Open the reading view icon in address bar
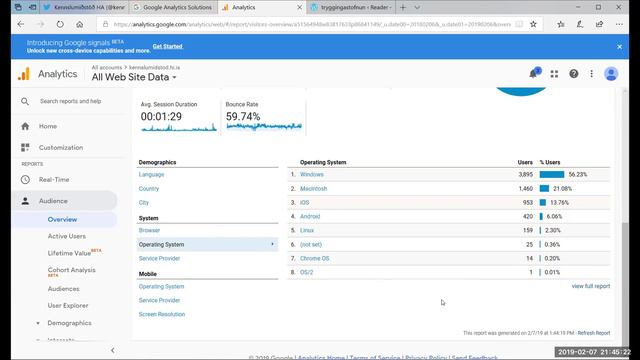Image resolution: width=640 pixels, height=360 pixels. 519,24
